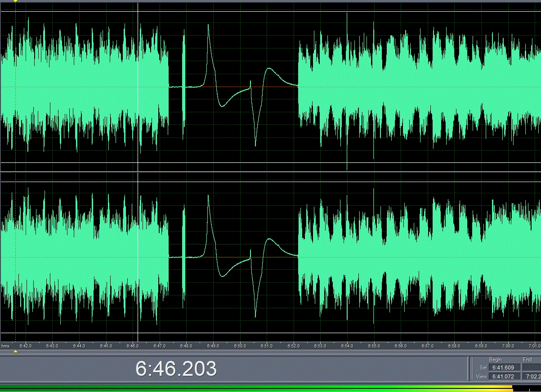
Task: Click the yellow triangle marker below the time ruler
Action: point(16,351)
